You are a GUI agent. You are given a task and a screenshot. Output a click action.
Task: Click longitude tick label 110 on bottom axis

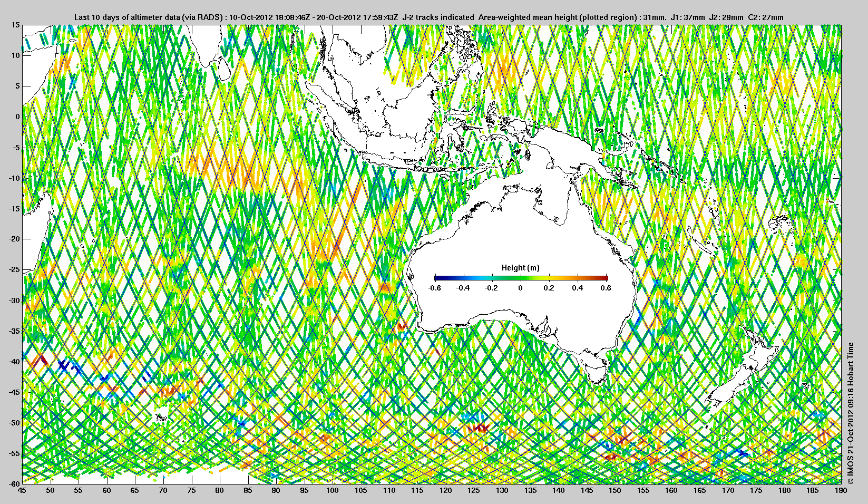[x=389, y=490]
